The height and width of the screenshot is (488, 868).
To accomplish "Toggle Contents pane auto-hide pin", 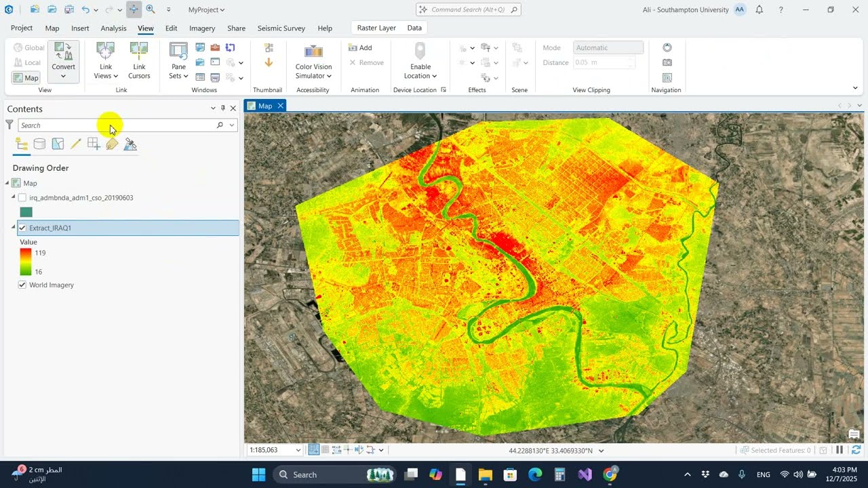I will (x=223, y=108).
